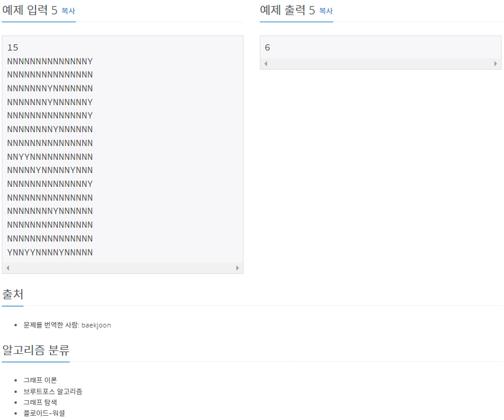Click the output box horizontal scrollbar track
504x420 pixels.
[x=381, y=64]
